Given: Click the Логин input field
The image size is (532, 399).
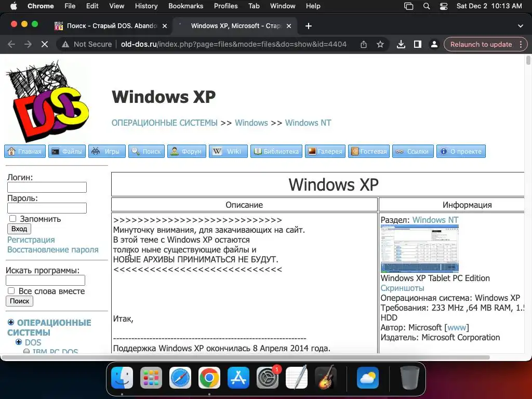Looking at the screenshot, I should click(x=47, y=187).
